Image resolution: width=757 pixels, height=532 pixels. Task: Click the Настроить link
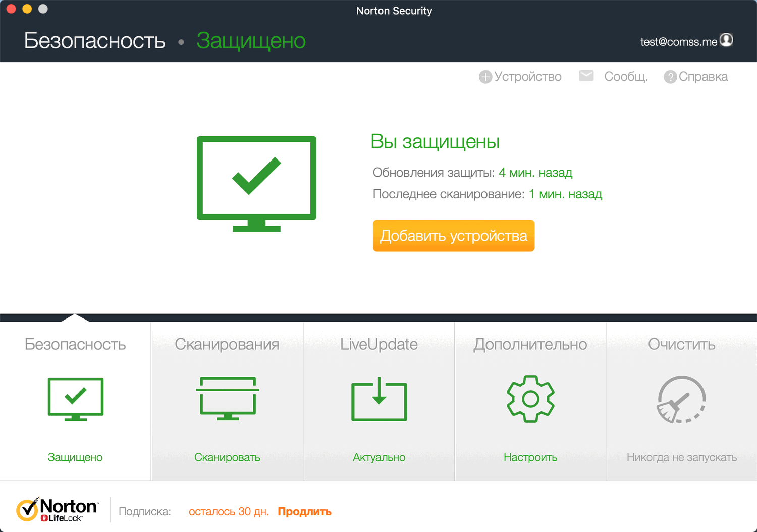point(530,457)
